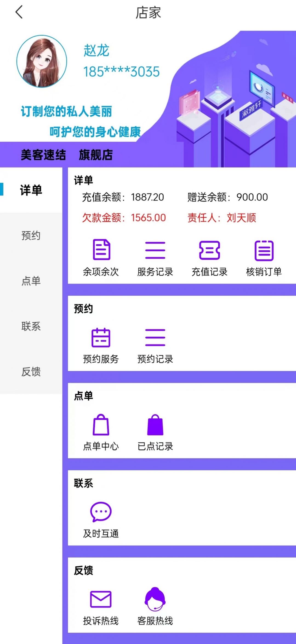Open 充值记录 recharge records

pos(209,250)
